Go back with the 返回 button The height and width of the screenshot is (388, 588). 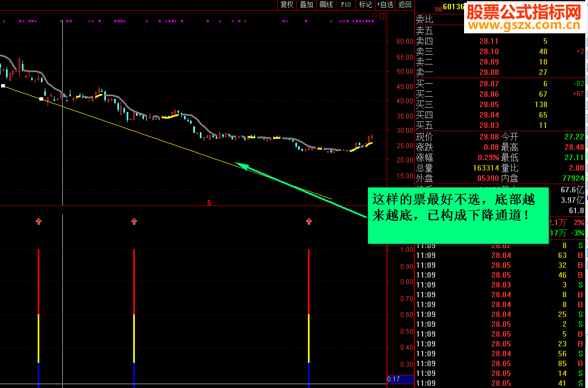coord(405,4)
